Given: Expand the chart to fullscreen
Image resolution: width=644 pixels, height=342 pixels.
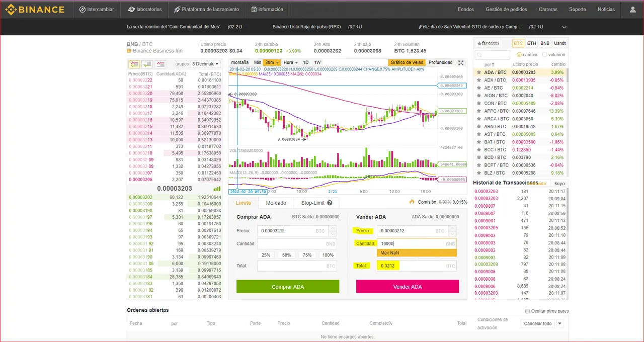Looking at the screenshot, I should (x=461, y=63).
